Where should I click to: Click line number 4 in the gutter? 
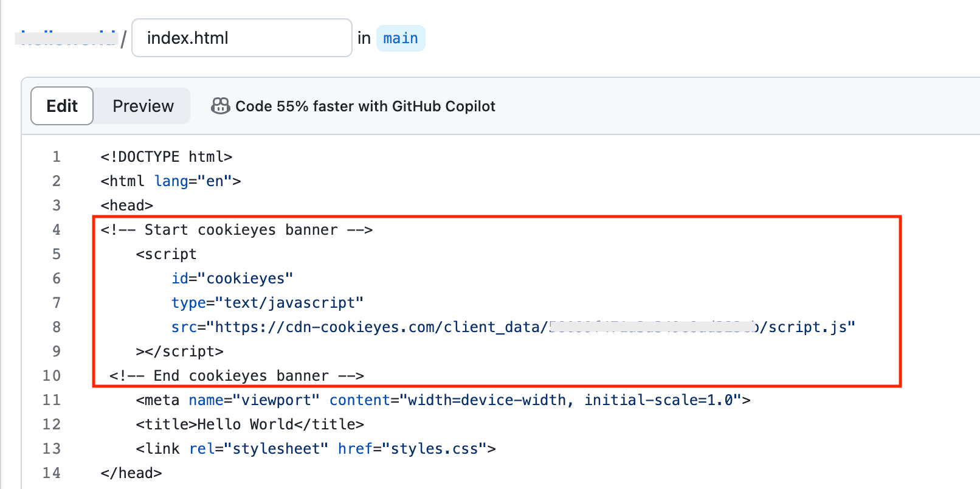pos(57,230)
